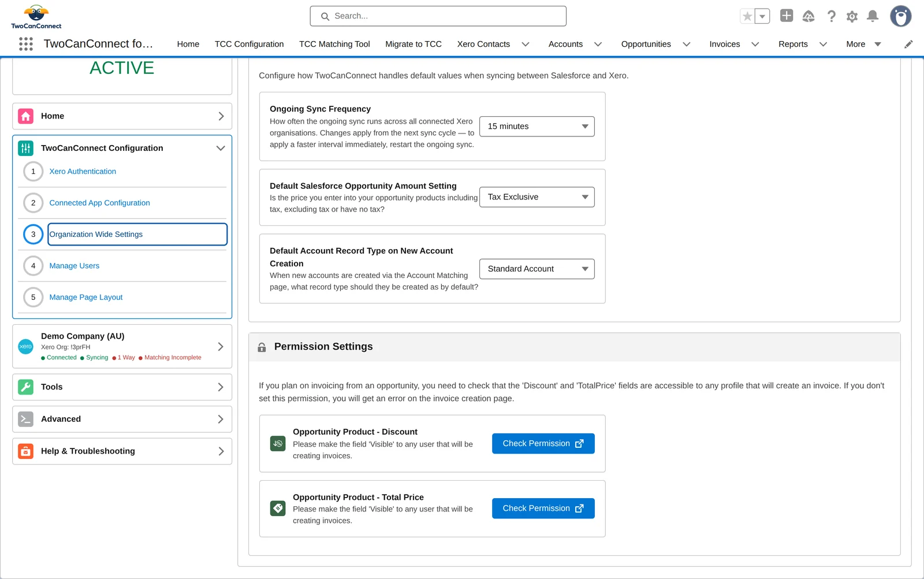Screen dimensions: 924x579
Task: Expand the Demo Company (AU) card
Action: coord(221,347)
